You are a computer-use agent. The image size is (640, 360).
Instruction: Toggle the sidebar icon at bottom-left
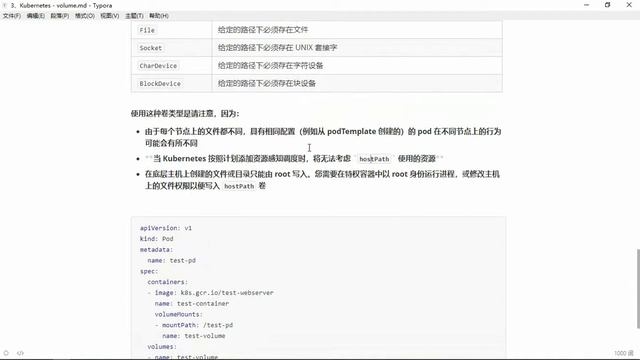click(x=6, y=353)
